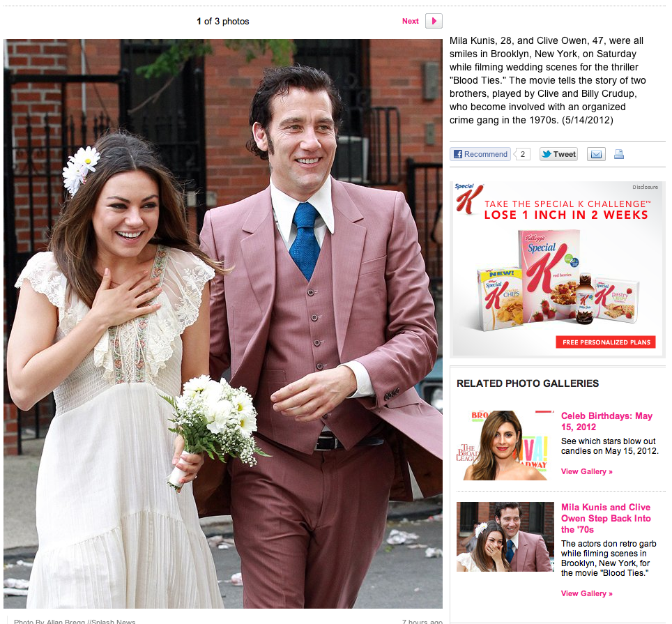
Task: Click the Recommend count bubble showing 2
Action: coord(523,154)
